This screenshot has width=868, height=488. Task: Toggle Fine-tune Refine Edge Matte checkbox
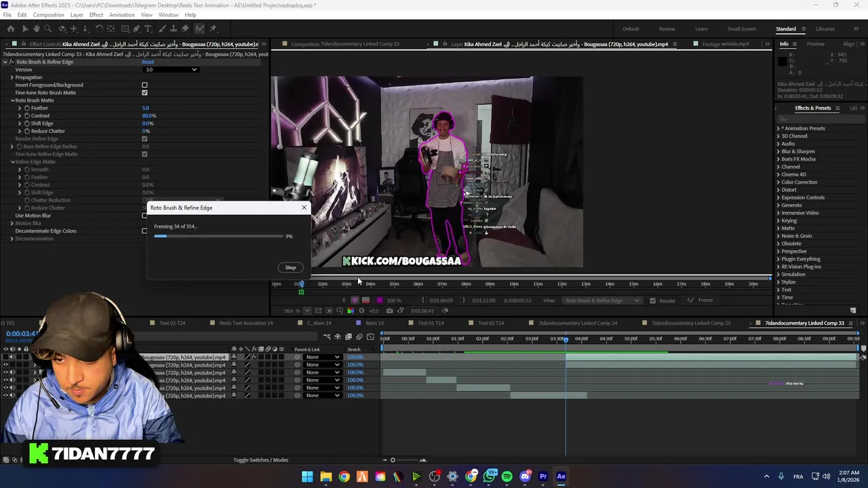tap(144, 155)
